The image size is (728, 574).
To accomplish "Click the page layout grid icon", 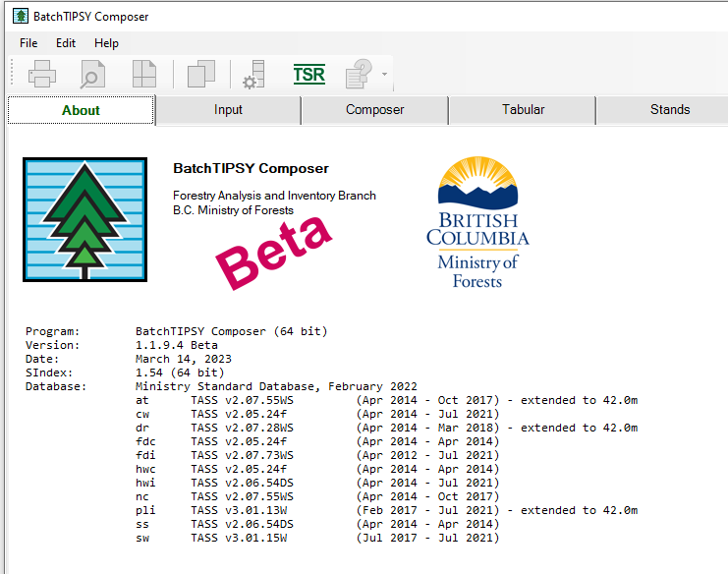I will 144,74.
